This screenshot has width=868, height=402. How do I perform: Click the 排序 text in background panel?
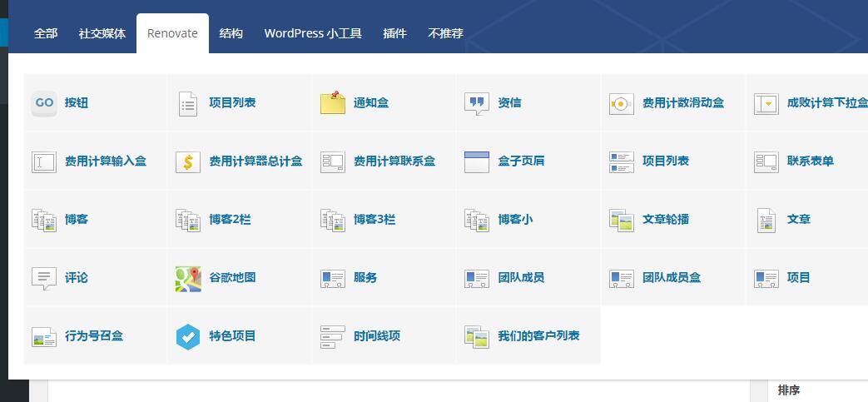pyautogui.click(x=789, y=390)
